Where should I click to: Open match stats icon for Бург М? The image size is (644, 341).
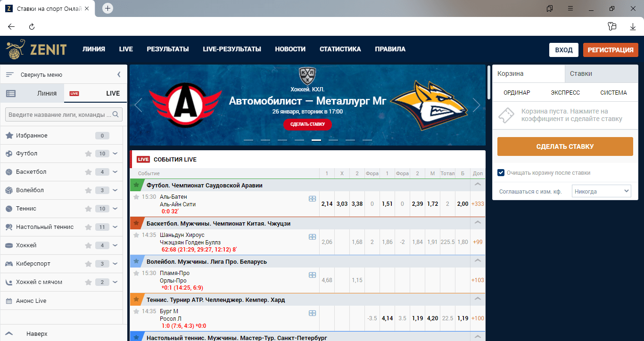(312, 313)
